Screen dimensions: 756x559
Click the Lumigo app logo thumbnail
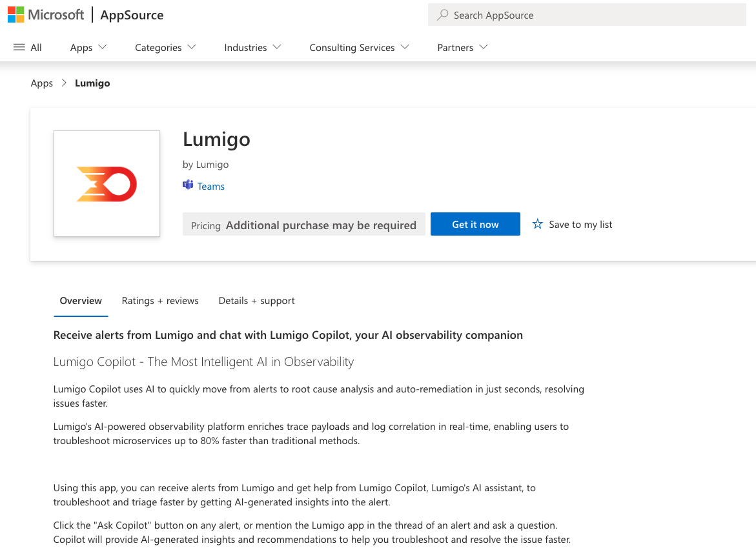pos(107,183)
